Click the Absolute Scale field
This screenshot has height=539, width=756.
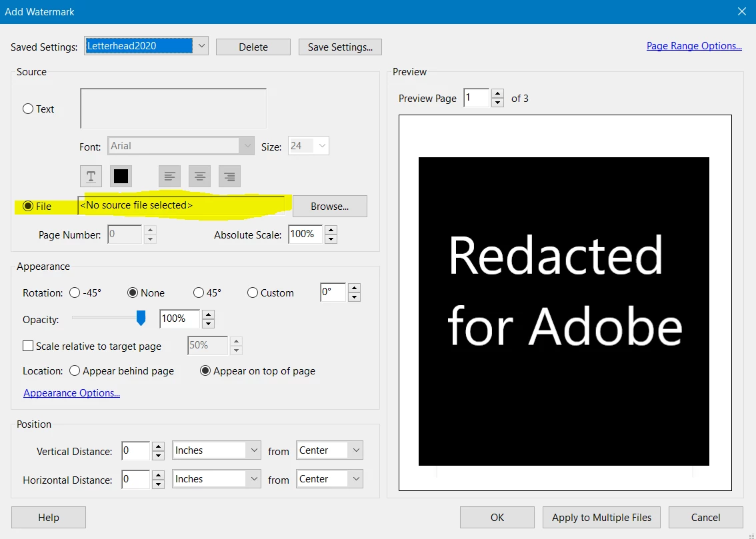(305, 235)
